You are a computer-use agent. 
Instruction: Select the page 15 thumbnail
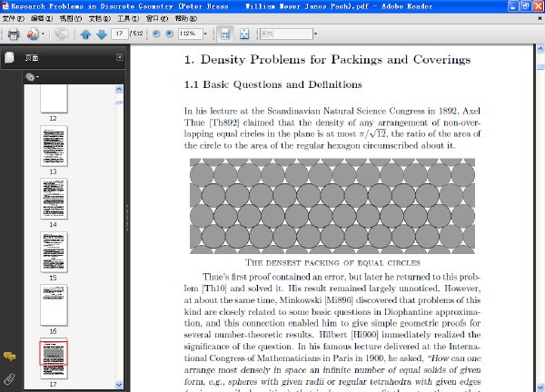(x=54, y=252)
